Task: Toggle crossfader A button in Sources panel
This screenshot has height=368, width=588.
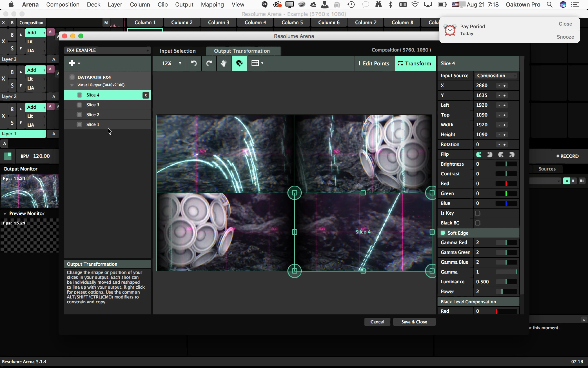Action: point(567,181)
